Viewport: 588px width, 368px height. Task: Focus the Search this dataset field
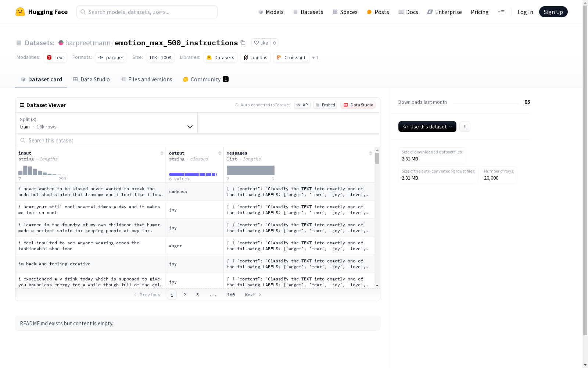198,140
